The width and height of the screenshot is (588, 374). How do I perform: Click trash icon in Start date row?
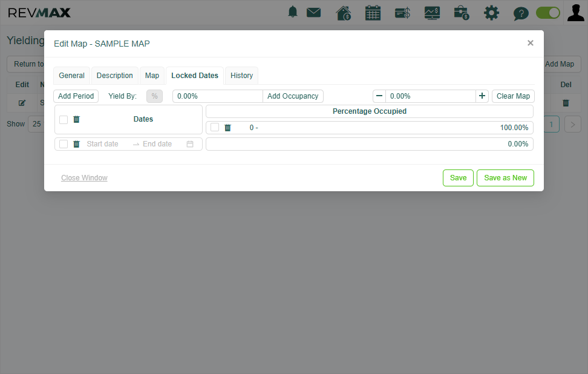(x=76, y=144)
